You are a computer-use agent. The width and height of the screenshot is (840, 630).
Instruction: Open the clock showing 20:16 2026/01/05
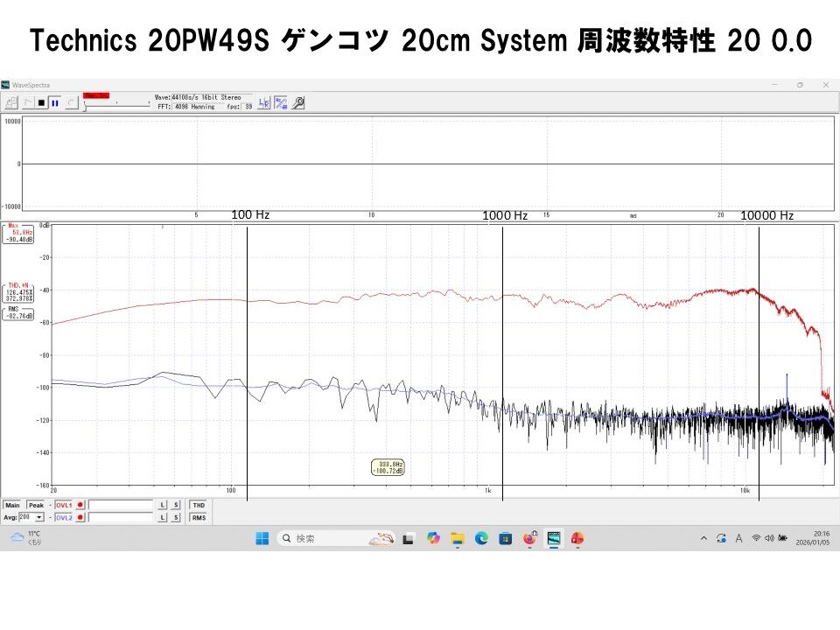pos(813,538)
